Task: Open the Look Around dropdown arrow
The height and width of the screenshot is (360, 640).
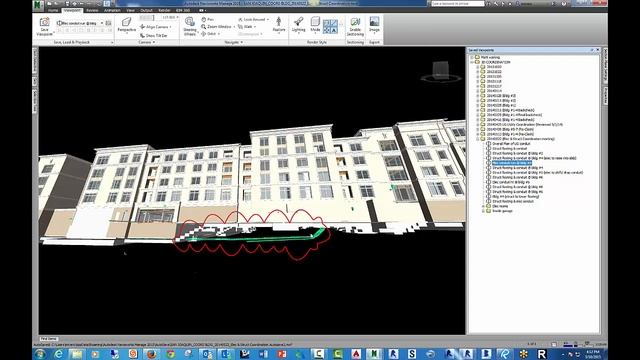Action: (268, 20)
